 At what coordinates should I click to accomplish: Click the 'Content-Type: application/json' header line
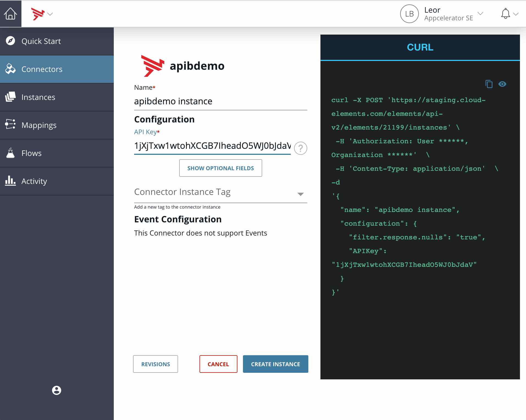(417, 169)
